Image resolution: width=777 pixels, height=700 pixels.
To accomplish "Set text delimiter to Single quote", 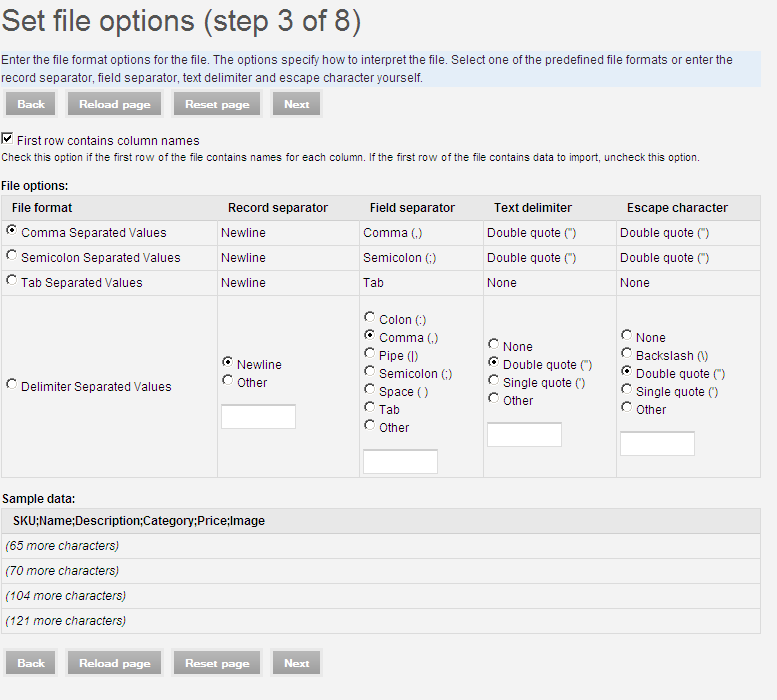I will pyautogui.click(x=494, y=381).
